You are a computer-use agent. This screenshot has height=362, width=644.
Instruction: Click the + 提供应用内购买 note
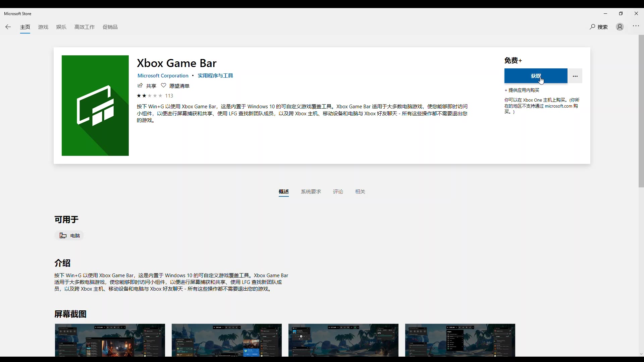(x=522, y=90)
